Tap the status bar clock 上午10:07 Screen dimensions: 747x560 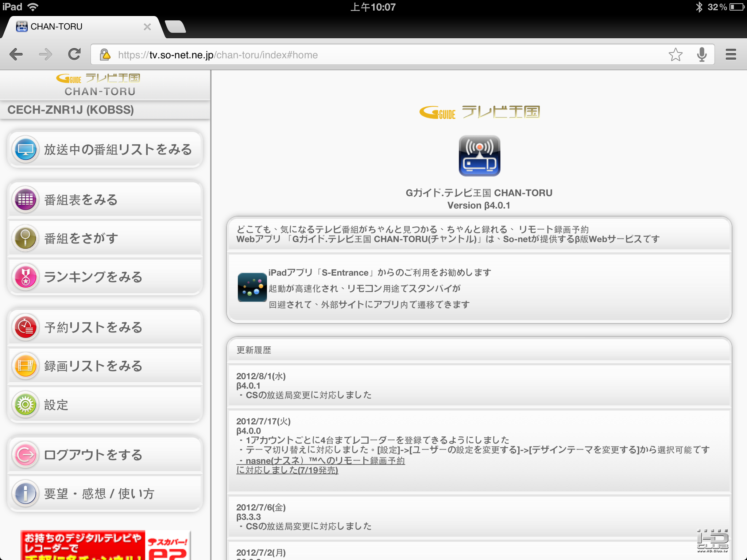(373, 7)
